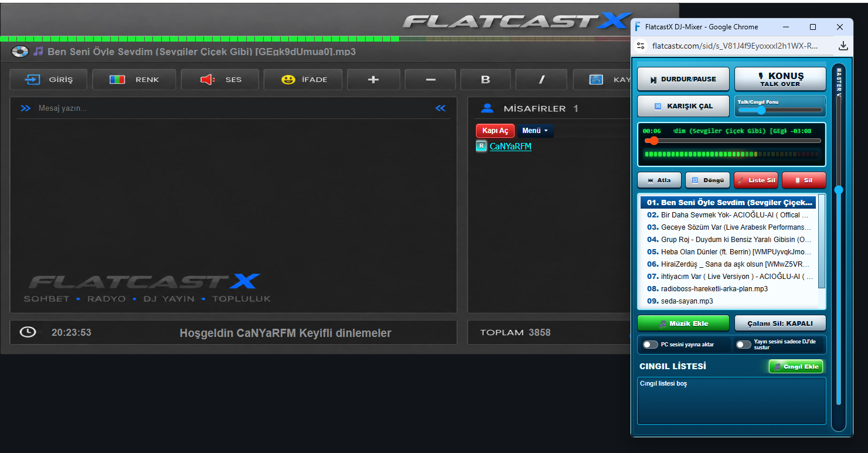
Task: Select track 02 Bir Daha Sevmek Yok
Action: coord(728,215)
